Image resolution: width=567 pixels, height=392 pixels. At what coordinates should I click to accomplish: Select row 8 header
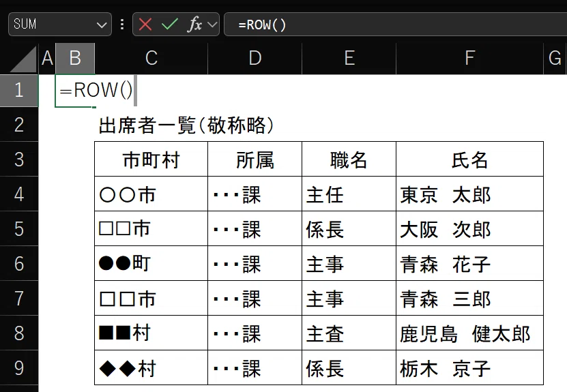point(19,333)
